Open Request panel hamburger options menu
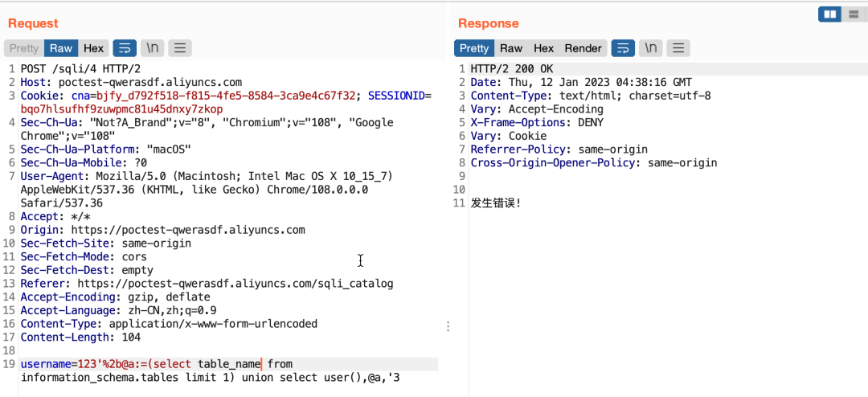 click(x=180, y=48)
